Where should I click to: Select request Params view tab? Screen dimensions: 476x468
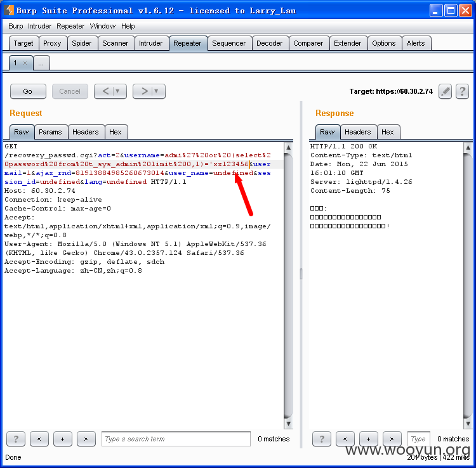(50, 132)
